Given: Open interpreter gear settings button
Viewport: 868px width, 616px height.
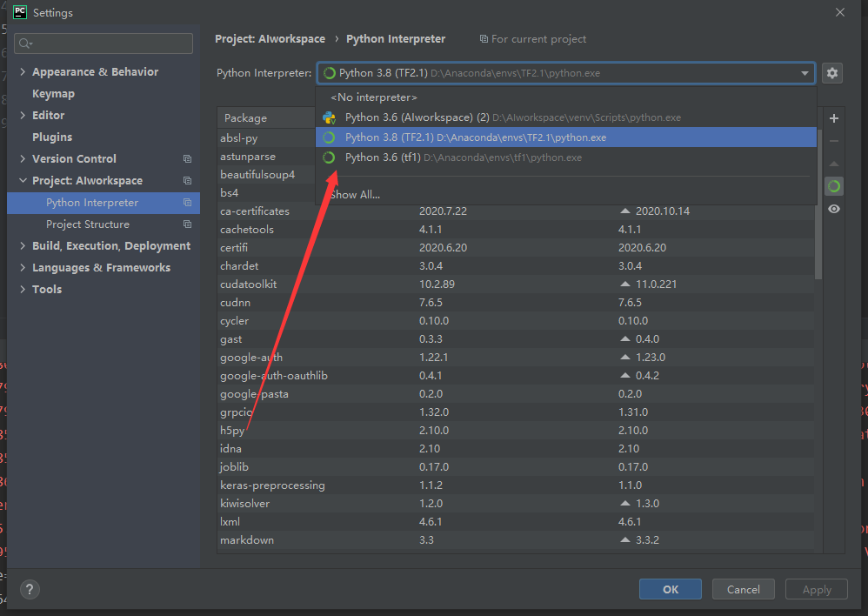Looking at the screenshot, I should point(832,73).
